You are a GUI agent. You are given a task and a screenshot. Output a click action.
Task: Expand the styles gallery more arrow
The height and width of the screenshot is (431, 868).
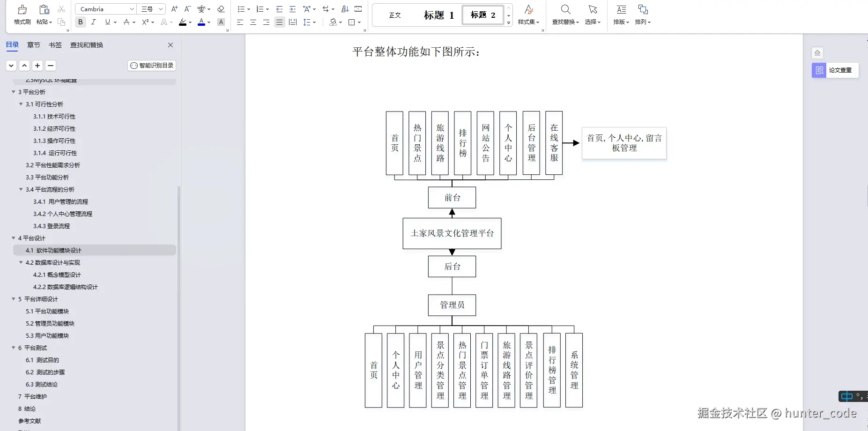click(x=509, y=22)
